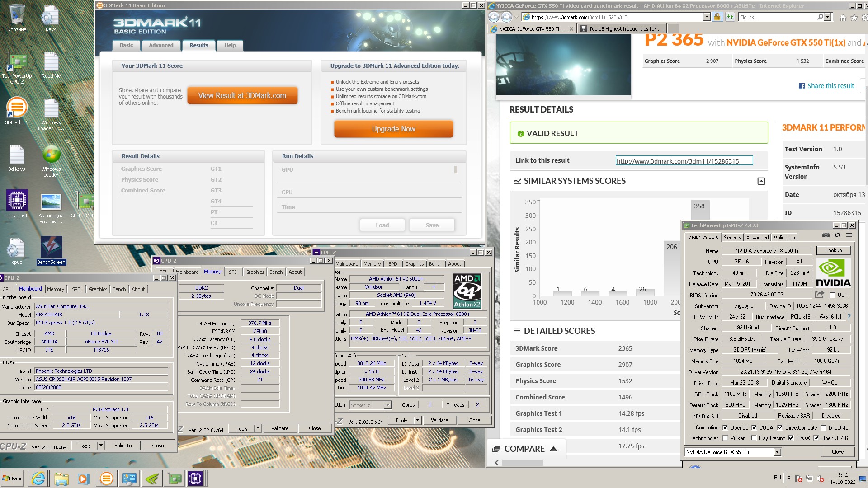Click Bus Interface question mark help icon
868x488 pixels.
pos(849,317)
